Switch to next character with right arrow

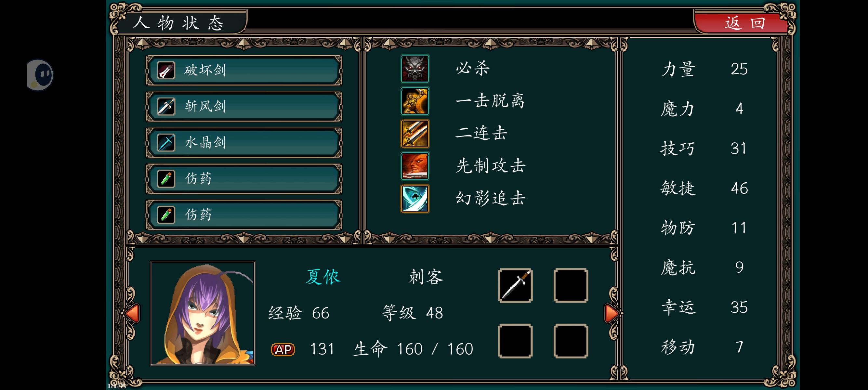pyautogui.click(x=612, y=313)
